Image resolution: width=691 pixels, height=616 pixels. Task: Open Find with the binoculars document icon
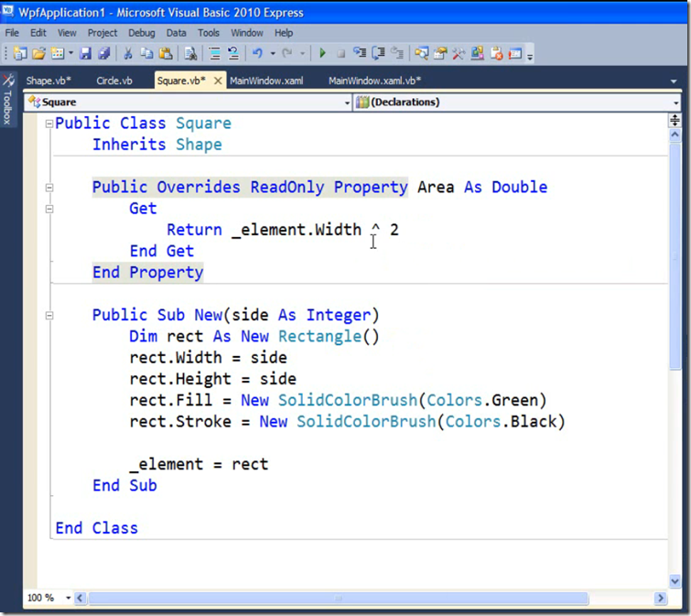click(190, 53)
